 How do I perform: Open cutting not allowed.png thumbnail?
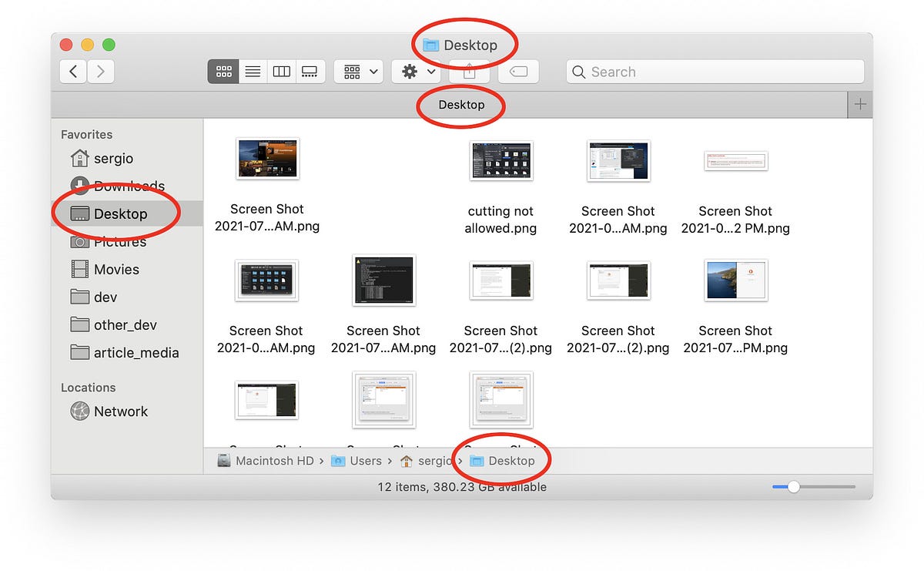(500, 161)
